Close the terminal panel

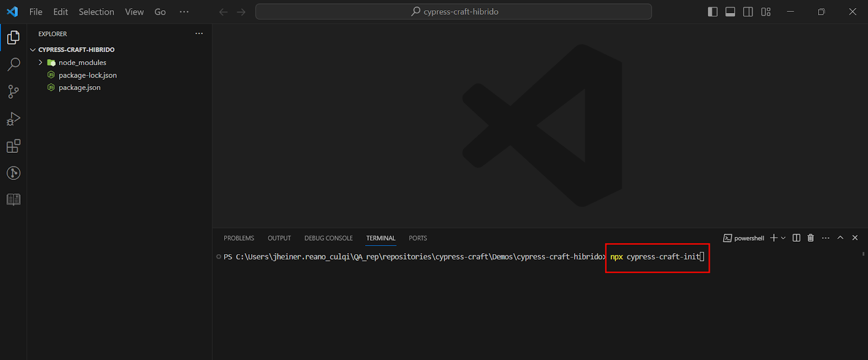[855, 238]
